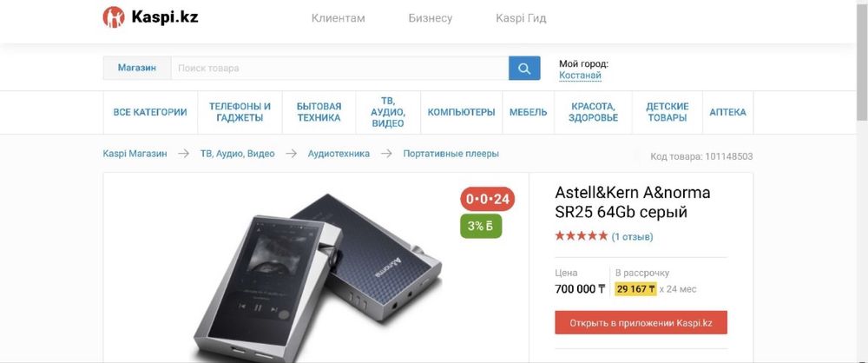
Task: Select the ТВ, АУДИО, ВИДЕО category
Action: [388, 113]
